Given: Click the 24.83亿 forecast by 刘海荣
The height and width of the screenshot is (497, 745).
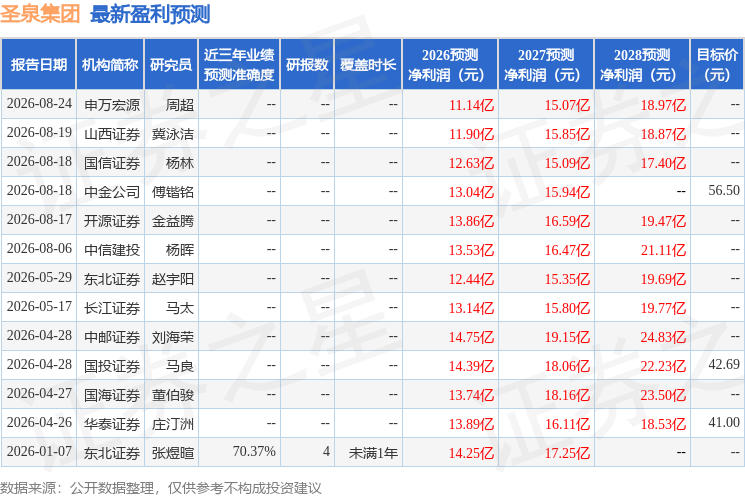Looking at the screenshot, I should click(x=663, y=337).
